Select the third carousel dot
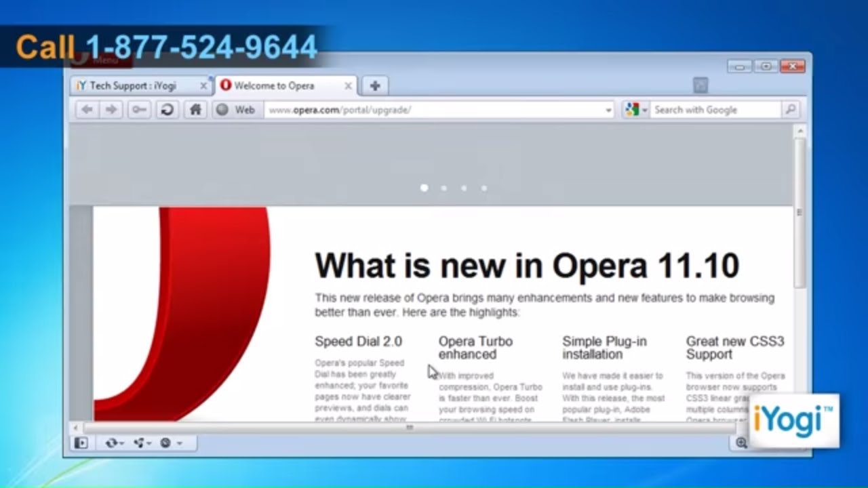868x488 pixels. pos(464,188)
